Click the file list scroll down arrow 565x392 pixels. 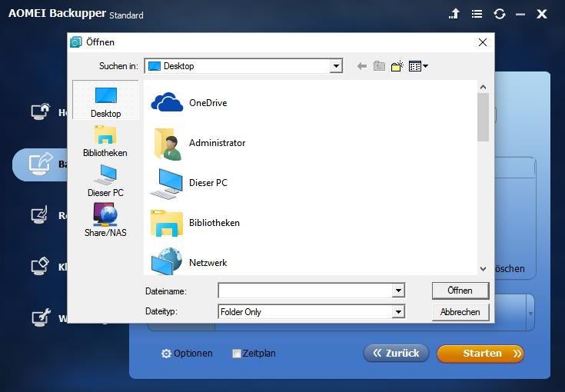[484, 269]
